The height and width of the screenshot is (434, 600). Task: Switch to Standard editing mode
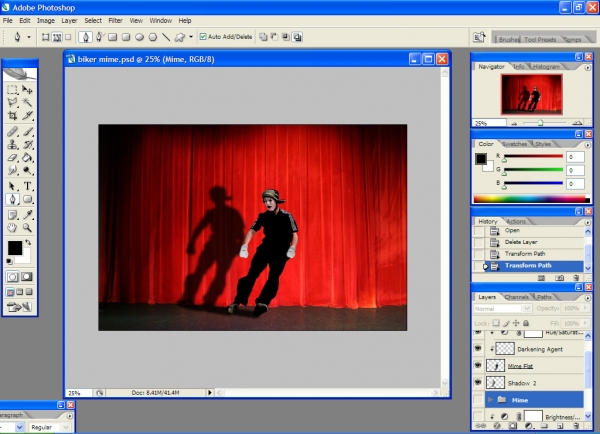pos(12,277)
